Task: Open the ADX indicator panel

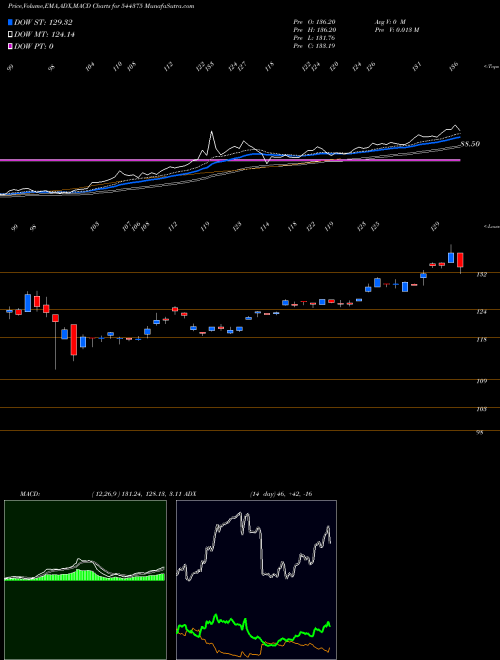Action: tap(256, 580)
